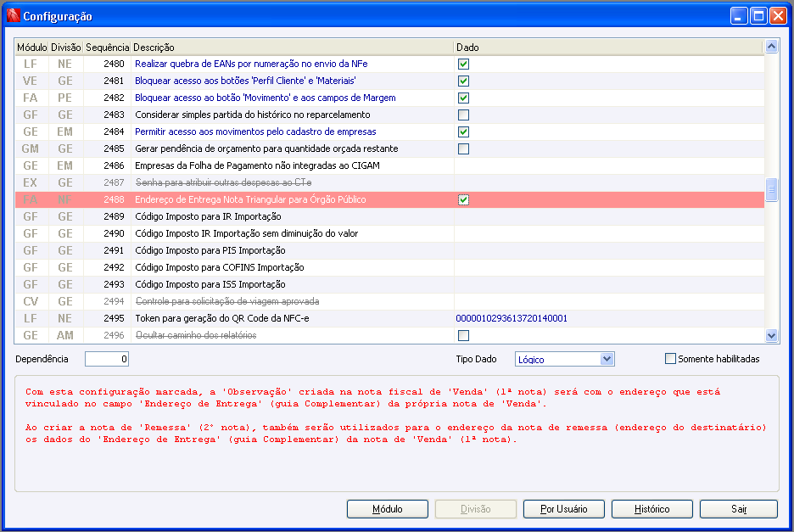Select strikethrough row 'Senha para atribuir outras despesas'
Image resolution: width=794 pixels, height=532 pixels.
click(389, 183)
